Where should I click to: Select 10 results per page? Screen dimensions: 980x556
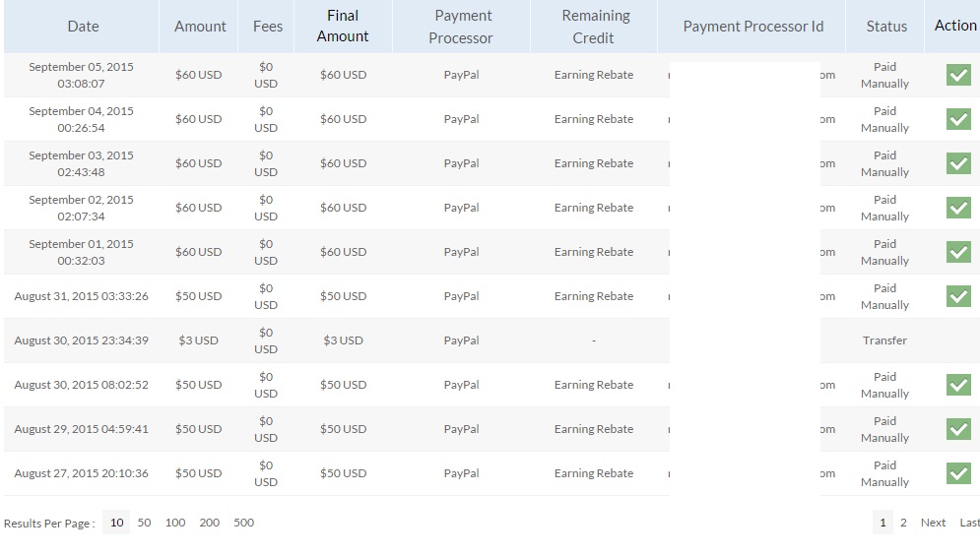pyautogui.click(x=116, y=523)
